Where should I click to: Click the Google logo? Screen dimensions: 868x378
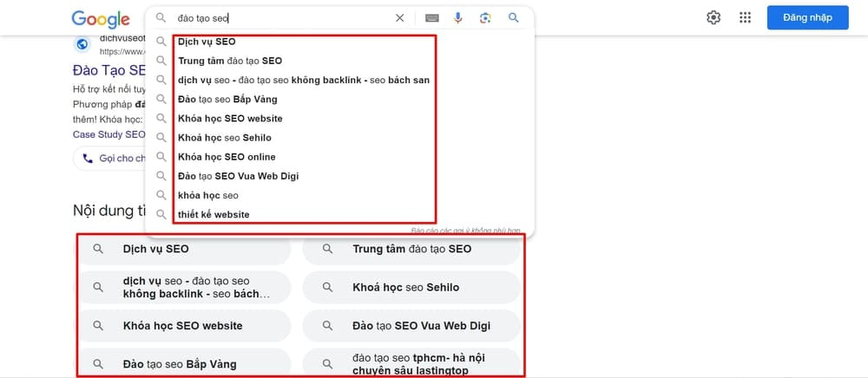[x=101, y=18]
